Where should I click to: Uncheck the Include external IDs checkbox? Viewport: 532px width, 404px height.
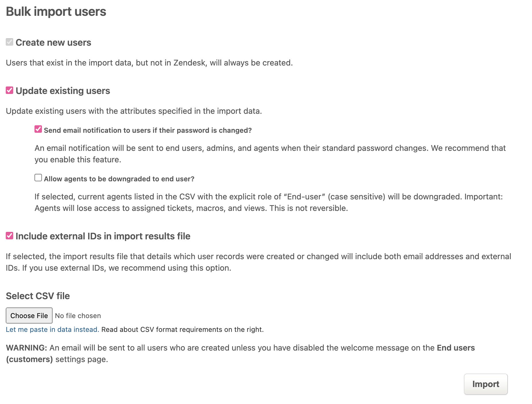coord(9,236)
